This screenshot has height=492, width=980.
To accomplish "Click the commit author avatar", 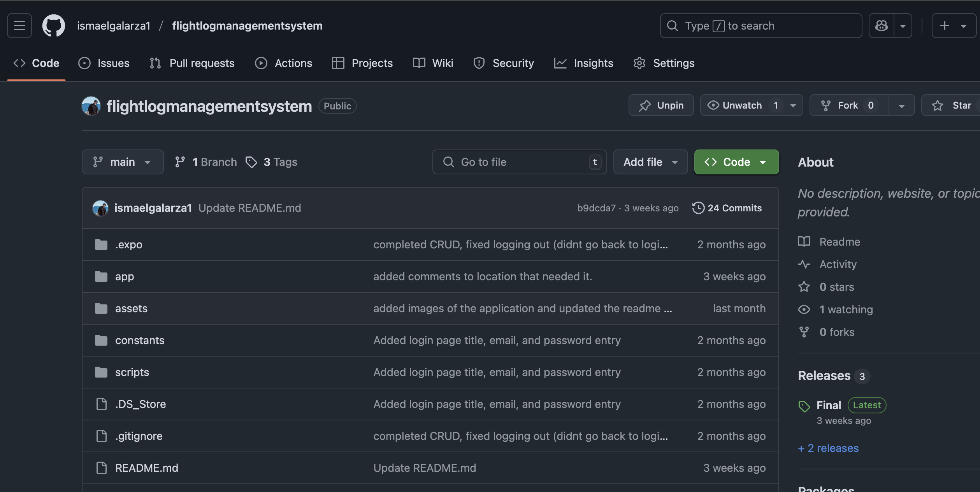I will (x=100, y=208).
